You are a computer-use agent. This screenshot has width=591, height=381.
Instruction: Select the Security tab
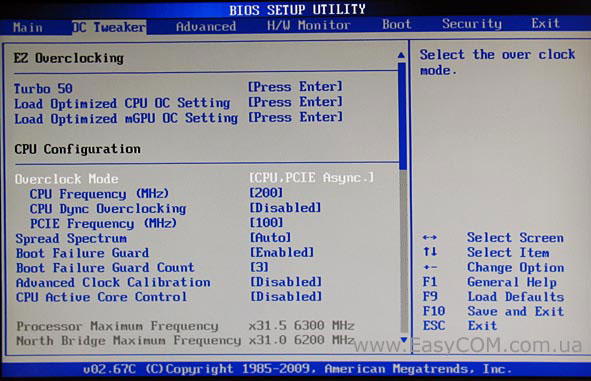click(472, 24)
